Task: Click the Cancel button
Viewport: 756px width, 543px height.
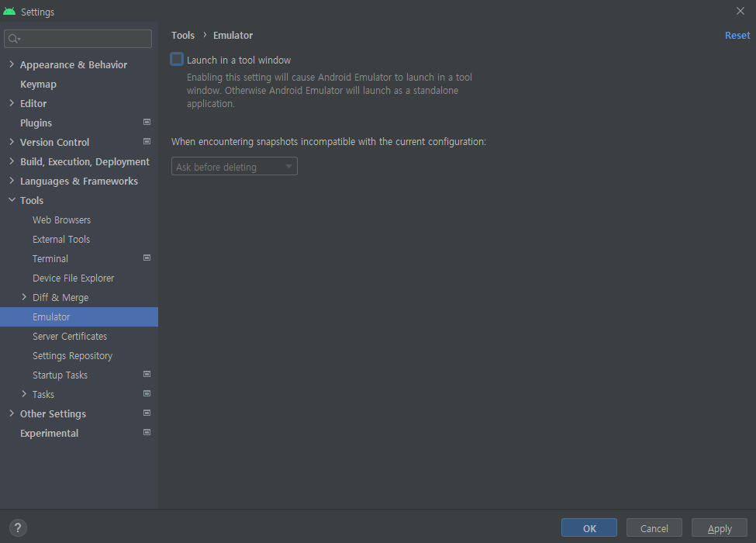Action: [x=654, y=528]
